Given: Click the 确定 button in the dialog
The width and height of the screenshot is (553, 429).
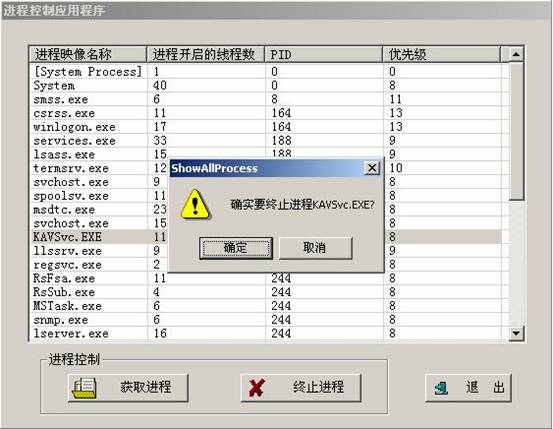Looking at the screenshot, I should tap(236, 248).
